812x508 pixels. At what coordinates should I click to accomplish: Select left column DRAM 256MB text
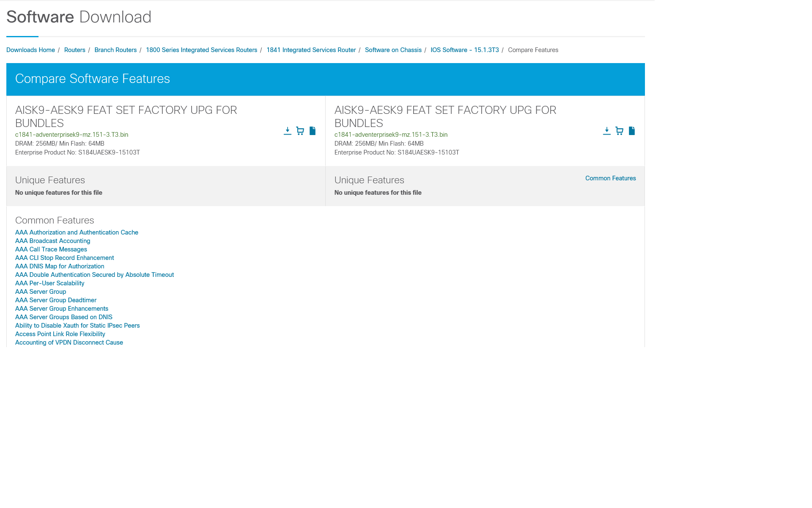(60, 144)
